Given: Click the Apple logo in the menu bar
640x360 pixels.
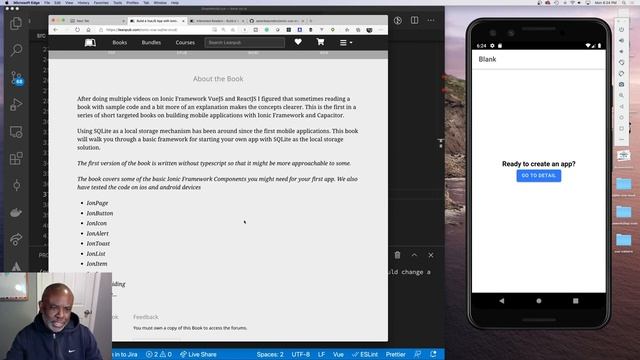Looking at the screenshot, I should [x=6, y=2].
